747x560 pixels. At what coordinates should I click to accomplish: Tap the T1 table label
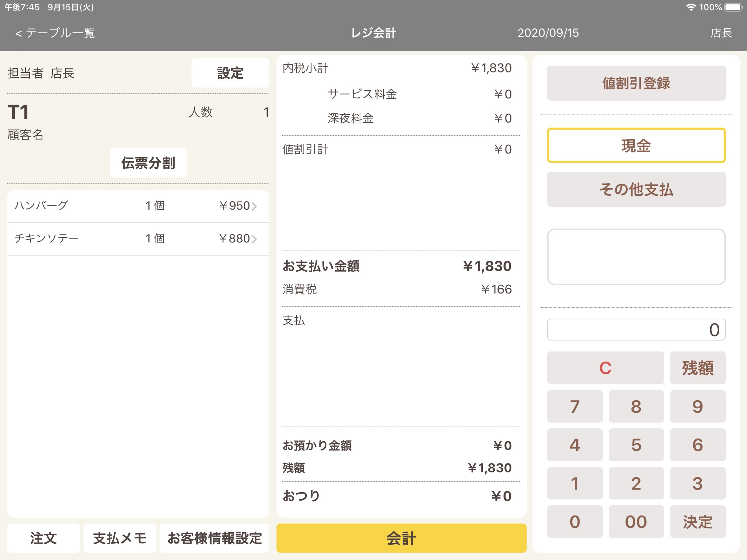[x=18, y=112]
